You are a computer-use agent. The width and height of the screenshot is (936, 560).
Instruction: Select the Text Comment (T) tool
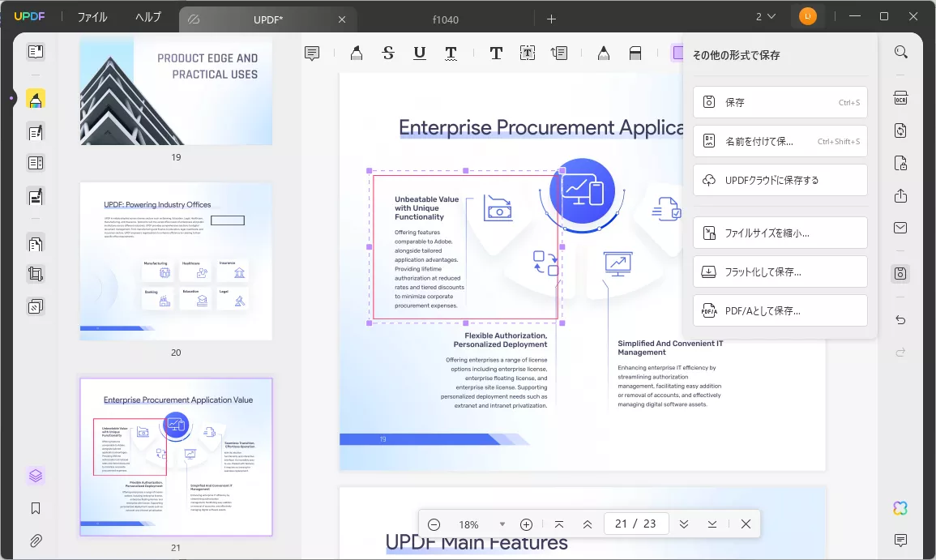click(x=495, y=53)
